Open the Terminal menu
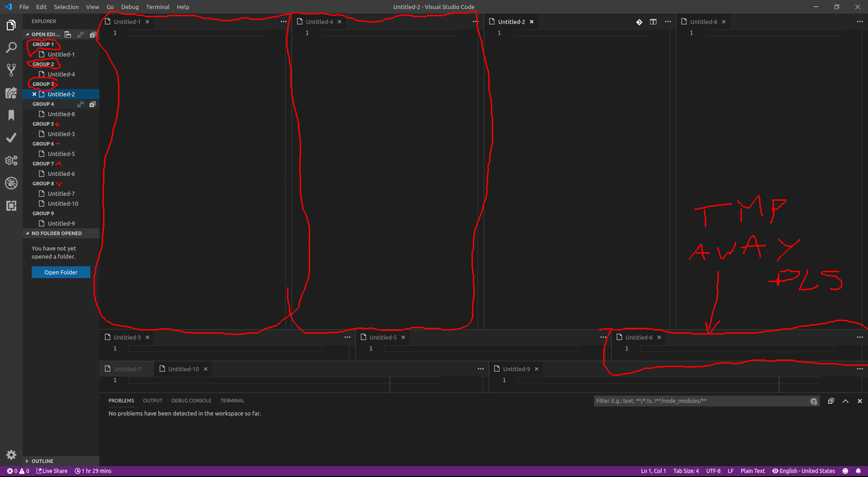The height and width of the screenshot is (477, 868). point(157,7)
